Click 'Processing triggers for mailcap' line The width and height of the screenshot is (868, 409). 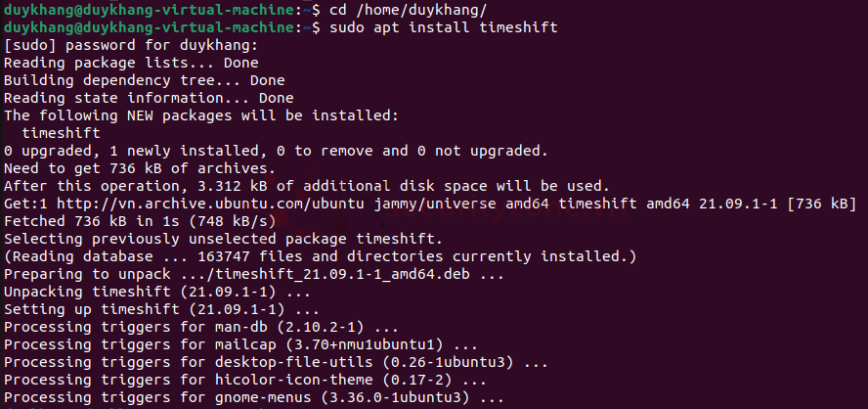(x=241, y=344)
